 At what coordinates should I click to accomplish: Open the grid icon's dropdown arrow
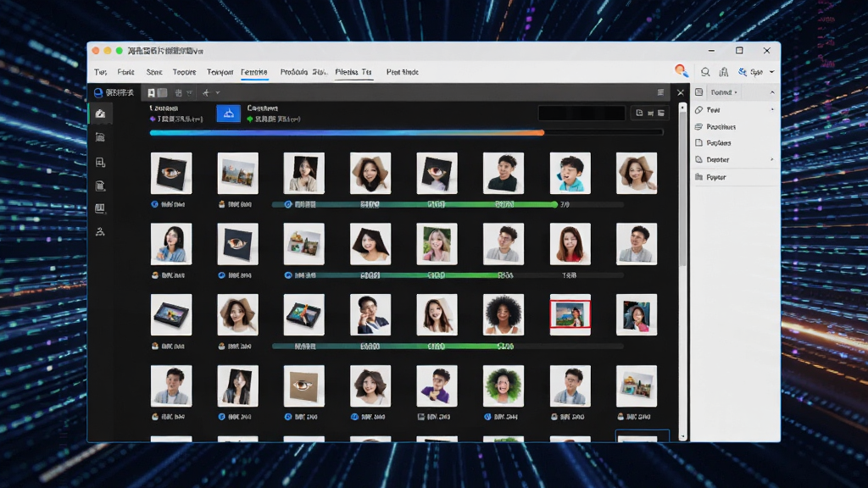tap(189, 93)
